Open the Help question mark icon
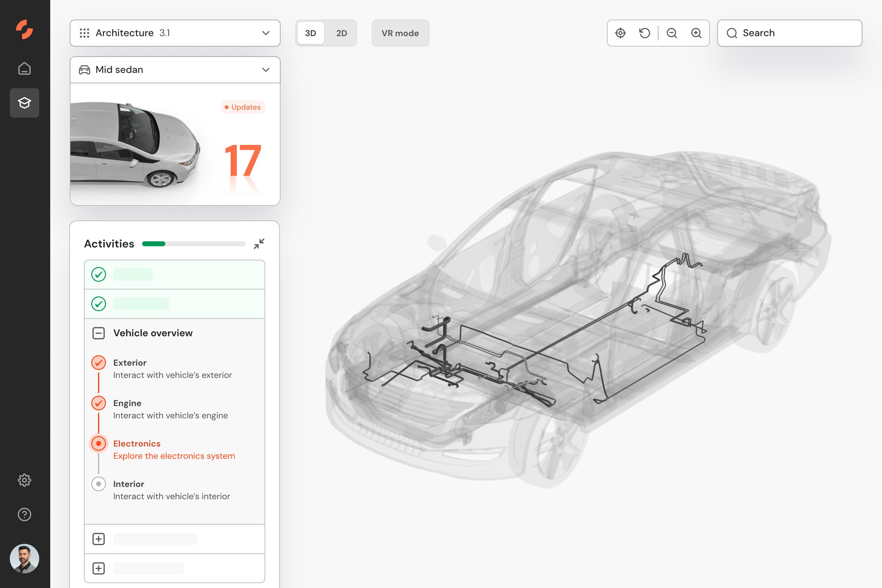882x588 pixels. (x=24, y=514)
